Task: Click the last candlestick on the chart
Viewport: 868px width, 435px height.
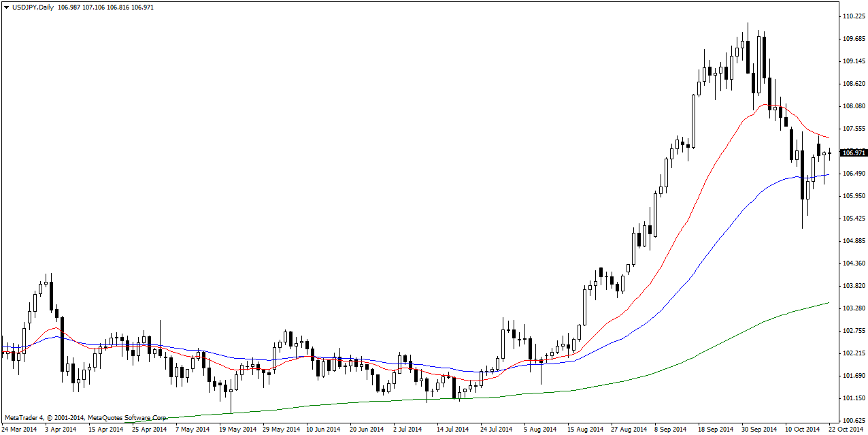Action: pos(830,153)
